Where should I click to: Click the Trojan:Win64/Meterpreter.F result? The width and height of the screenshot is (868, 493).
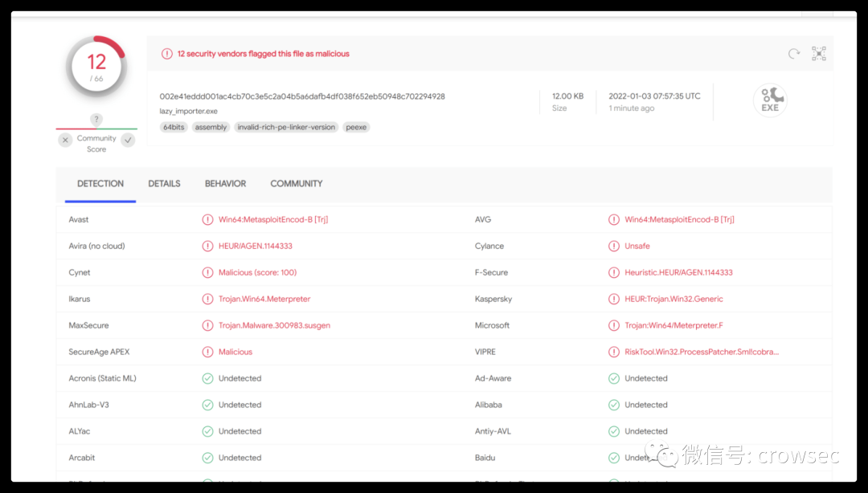click(x=674, y=325)
